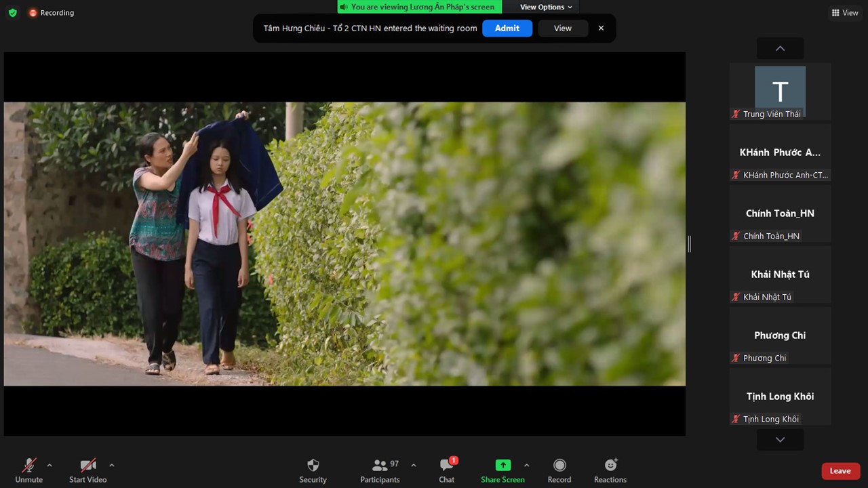Click the muted mic icon on Chính Toàn_HN
868x488 pixels.
[735, 236]
